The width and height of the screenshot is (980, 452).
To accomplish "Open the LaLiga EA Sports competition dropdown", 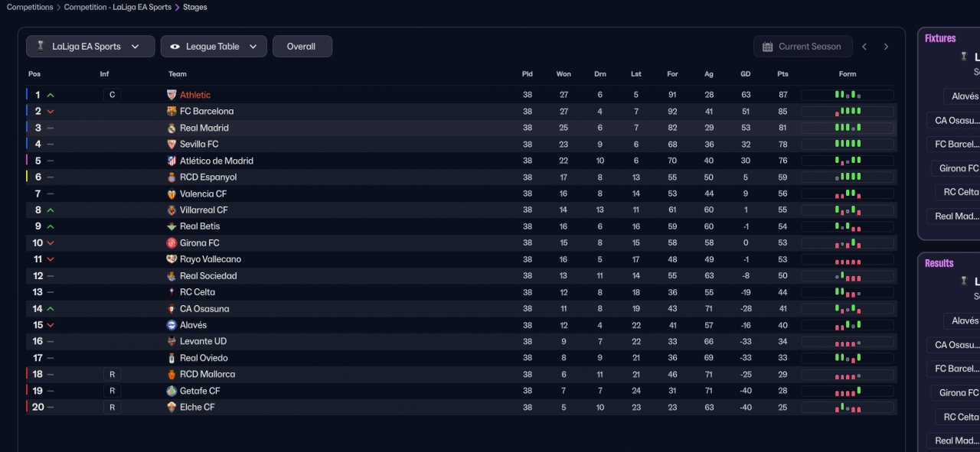I will pyautogui.click(x=90, y=47).
